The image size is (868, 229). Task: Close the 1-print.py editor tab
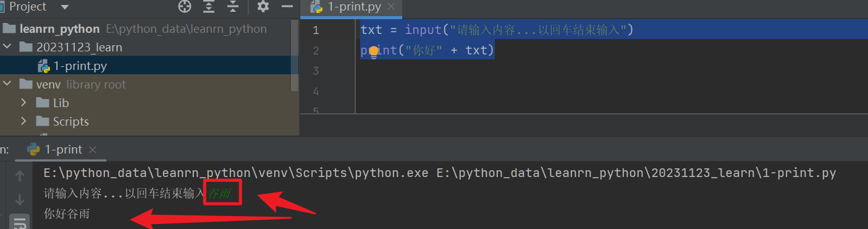coord(392,7)
